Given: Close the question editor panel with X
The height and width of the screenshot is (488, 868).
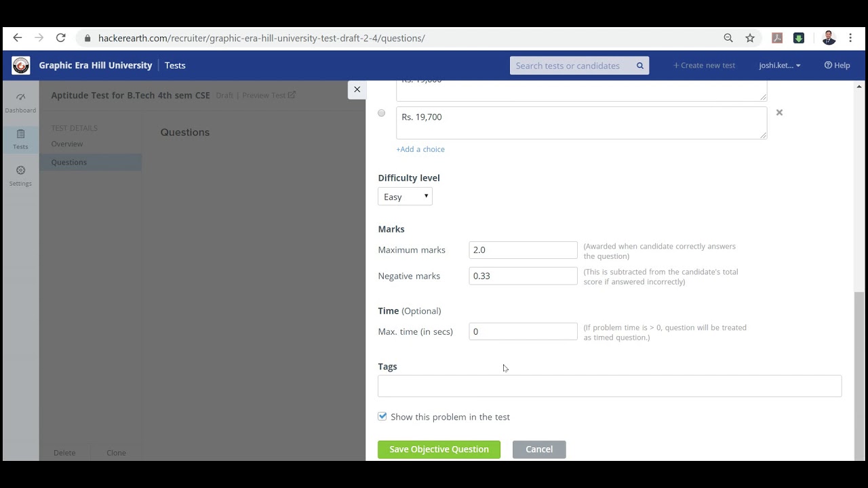Looking at the screenshot, I should 357,89.
